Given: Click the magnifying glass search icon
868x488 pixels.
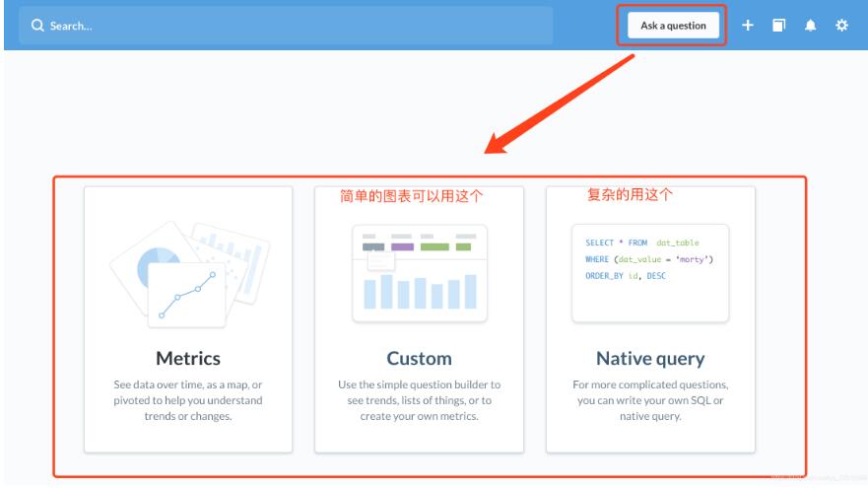Looking at the screenshot, I should tap(37, 26).
